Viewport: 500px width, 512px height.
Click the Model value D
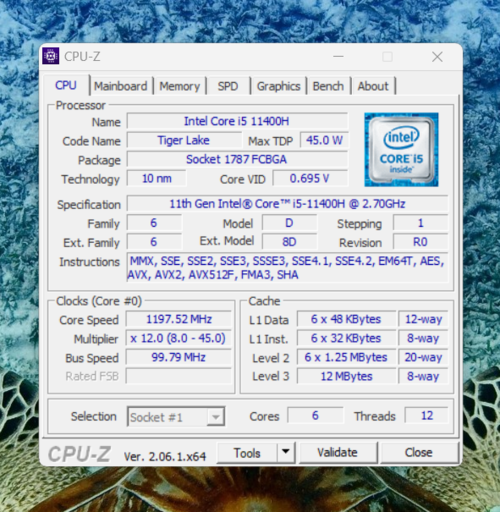289,223
